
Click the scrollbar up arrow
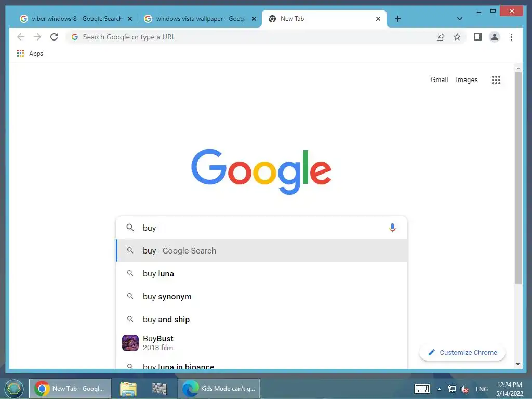518,68
